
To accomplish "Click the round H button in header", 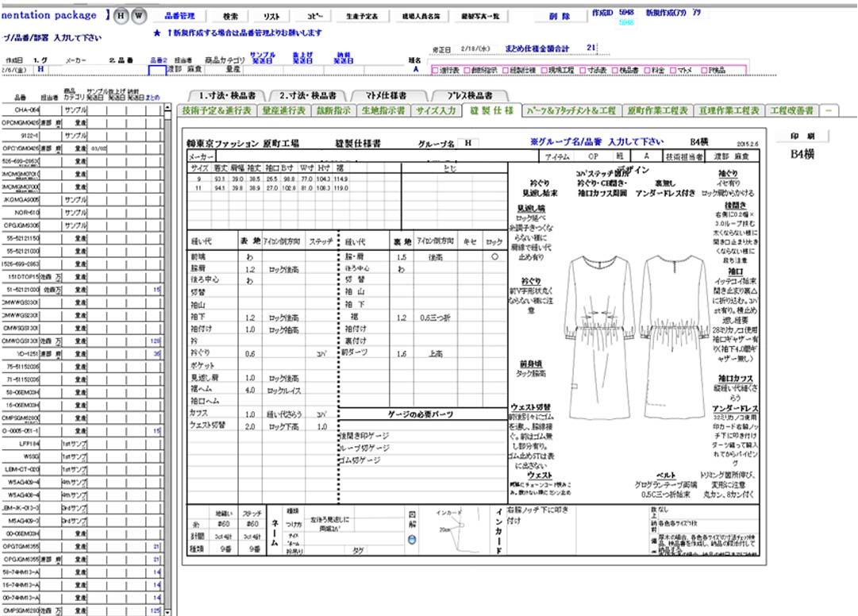I will pos(121,16).
